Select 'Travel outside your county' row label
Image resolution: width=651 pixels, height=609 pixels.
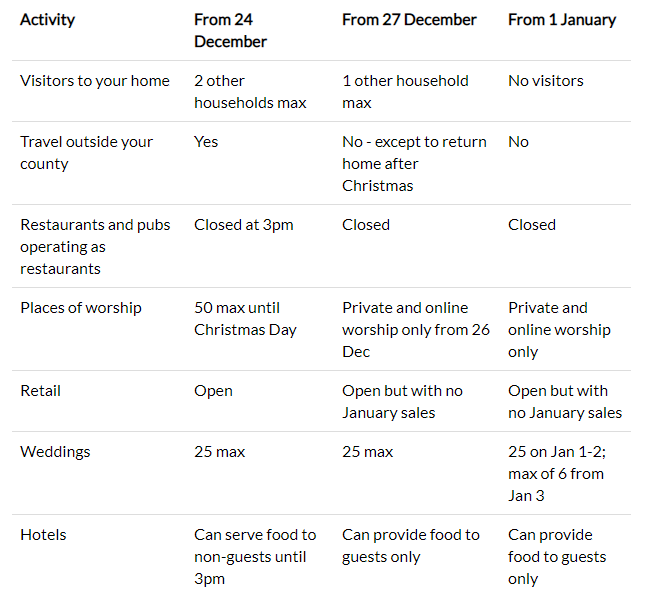tap(87, 153)
